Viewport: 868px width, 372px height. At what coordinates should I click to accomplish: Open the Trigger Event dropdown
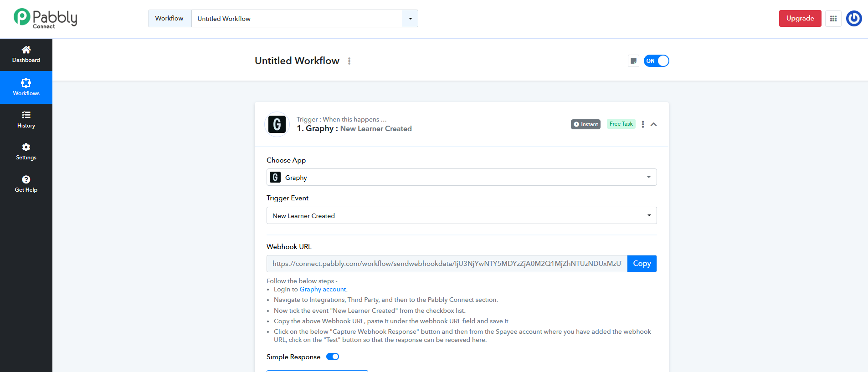pyautogui.click(x=461, y=215)
